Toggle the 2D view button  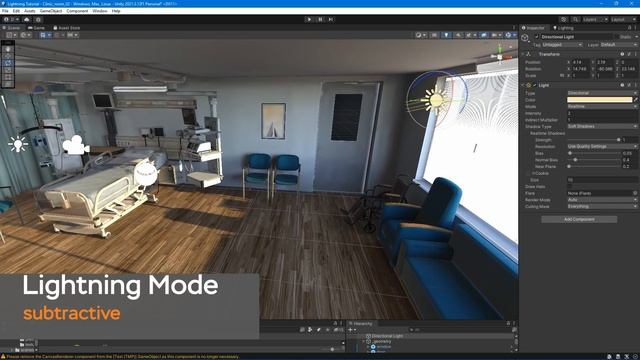click(434, 35)
